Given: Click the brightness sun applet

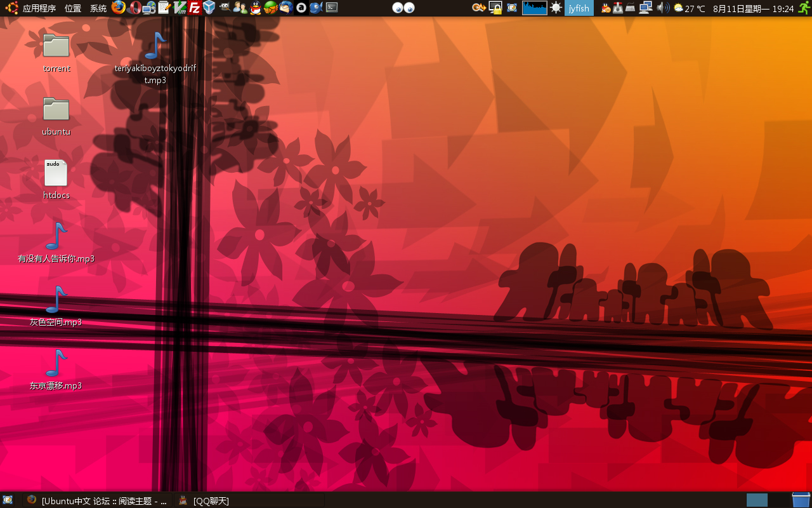Looking at the screenshot, I should tap(556, 8).
